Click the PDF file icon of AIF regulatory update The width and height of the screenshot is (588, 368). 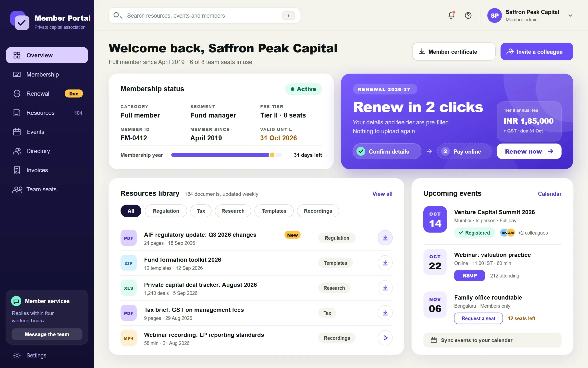[128, 238]
